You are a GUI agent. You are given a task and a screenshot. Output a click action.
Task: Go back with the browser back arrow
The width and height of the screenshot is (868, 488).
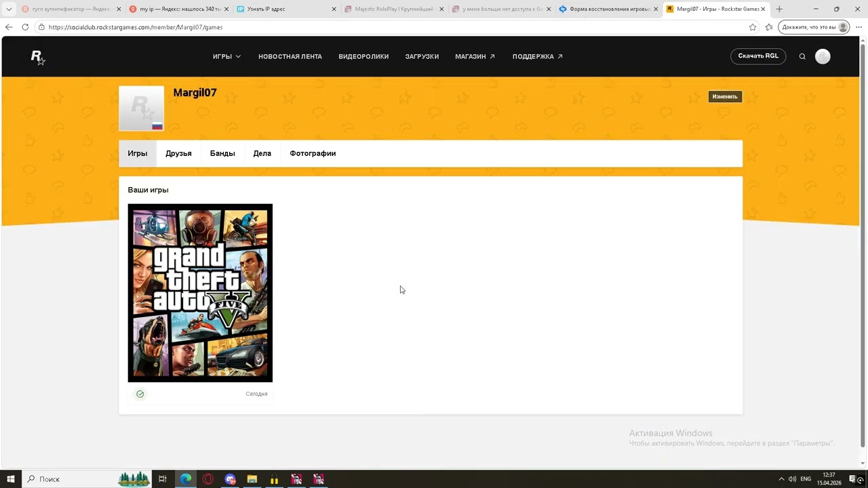9,27
